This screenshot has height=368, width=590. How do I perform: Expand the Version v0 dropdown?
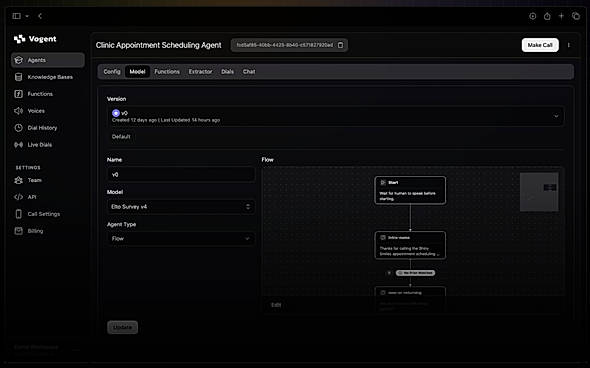335,116
